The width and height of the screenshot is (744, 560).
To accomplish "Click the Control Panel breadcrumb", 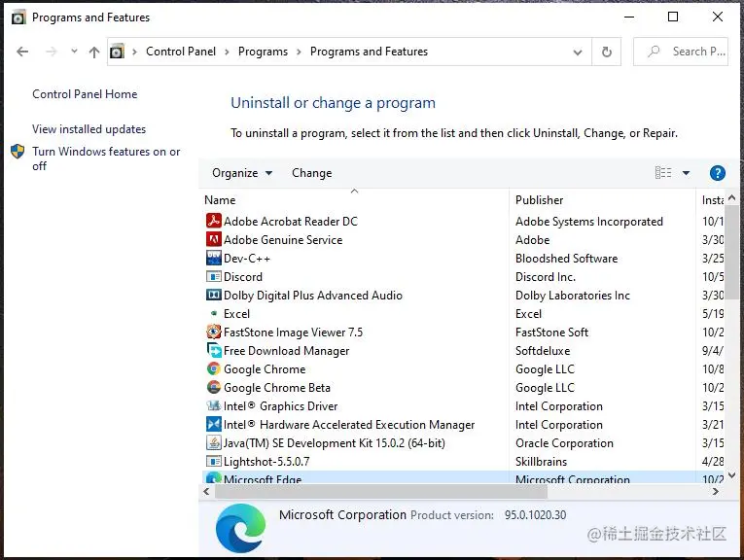I will pyautogui.click(x=181, y=52).
